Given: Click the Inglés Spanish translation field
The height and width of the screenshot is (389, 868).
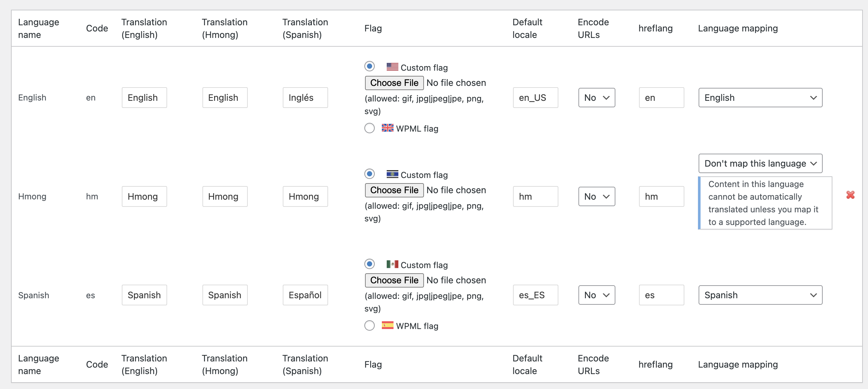Looking at the screenshot, I should [x=305, y=98].
